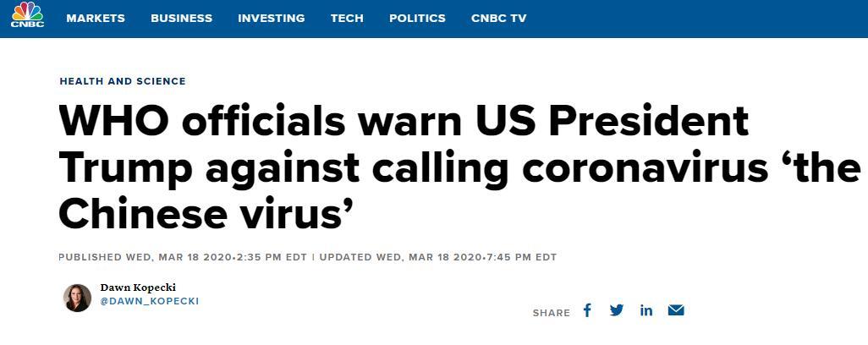Share article on LinkedIn
The image size is (868, 345).
coord(646,310)
